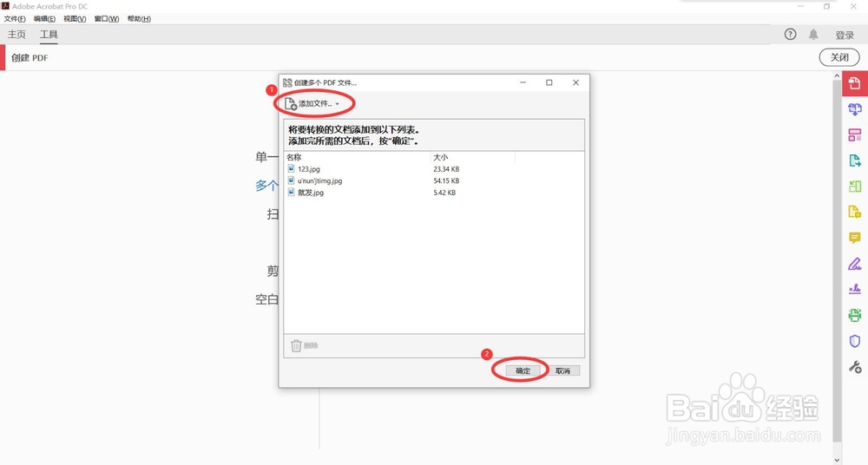Open the 文件(F) menu
868x465 pixels.
[x=15, y=19]
